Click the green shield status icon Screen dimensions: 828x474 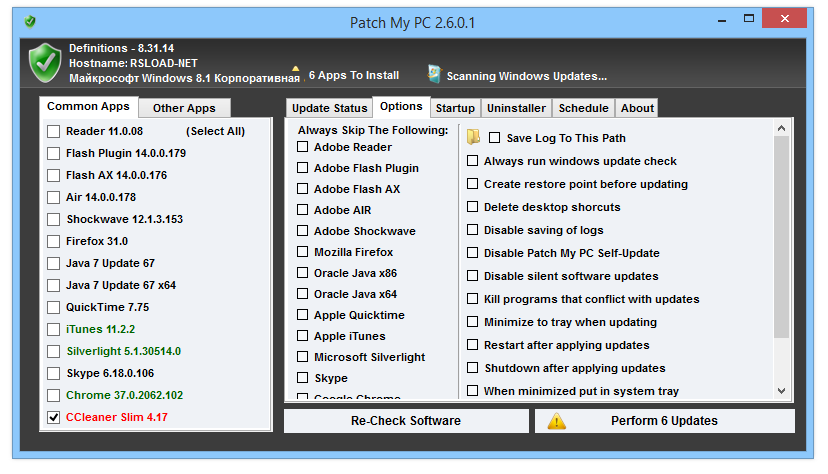click(45, 63)
